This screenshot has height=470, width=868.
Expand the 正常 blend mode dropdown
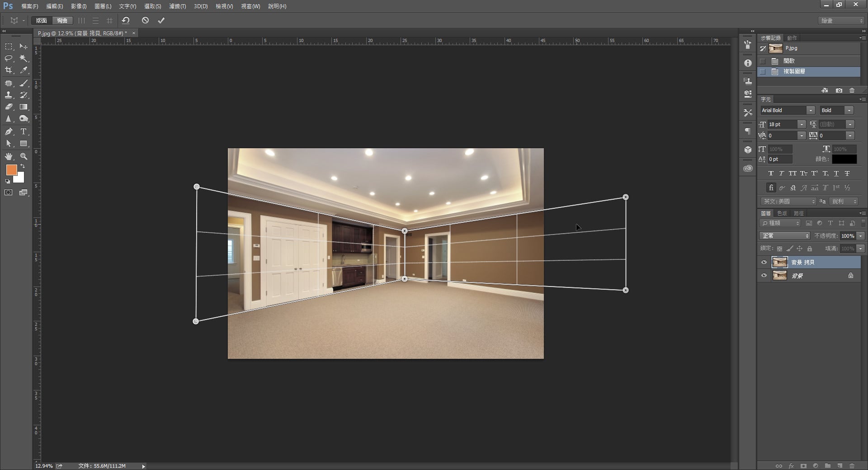click(807, 236)
